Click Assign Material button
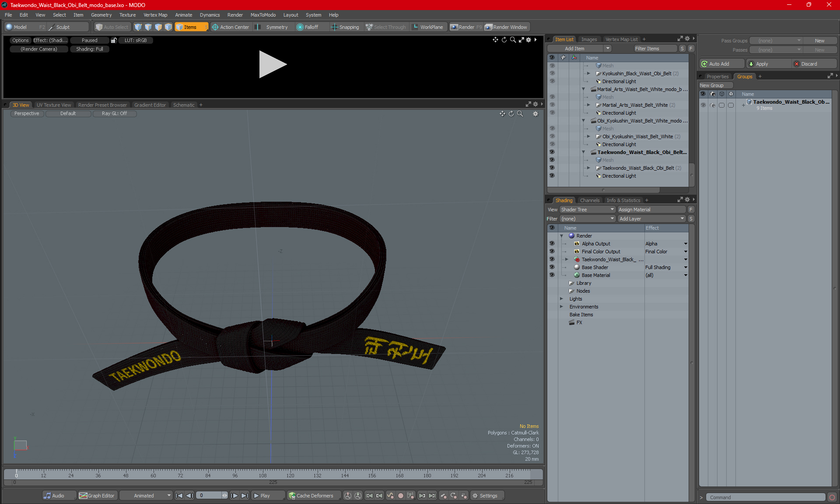 tap(651, 210)
